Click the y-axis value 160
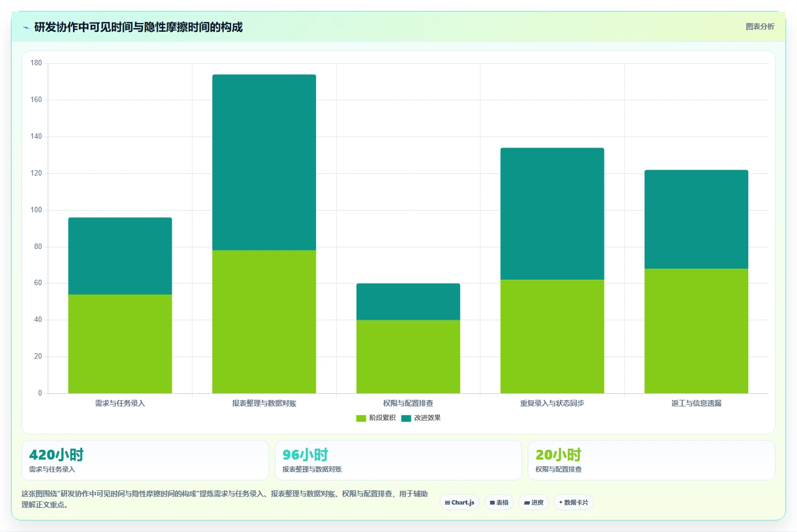 point(36,100)
